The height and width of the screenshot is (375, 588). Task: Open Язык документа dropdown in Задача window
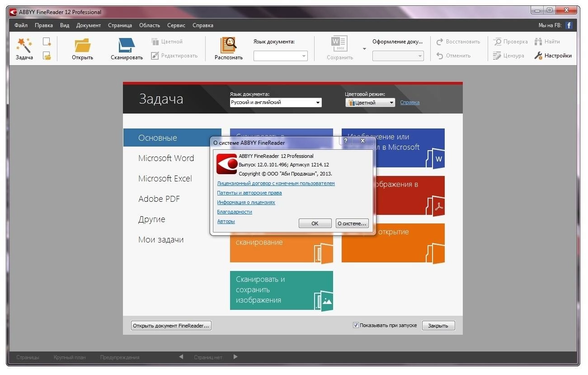point(276,103)
